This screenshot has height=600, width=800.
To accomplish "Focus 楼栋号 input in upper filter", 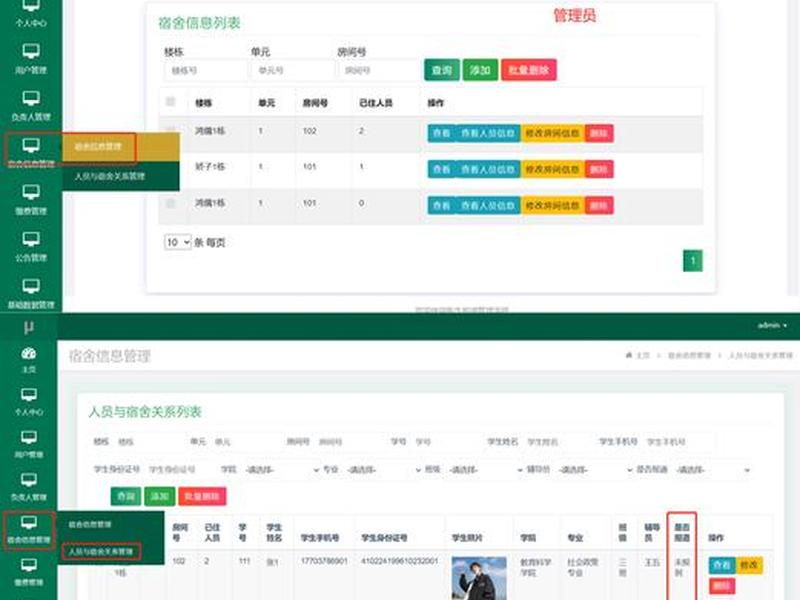I will click(205, 70).
